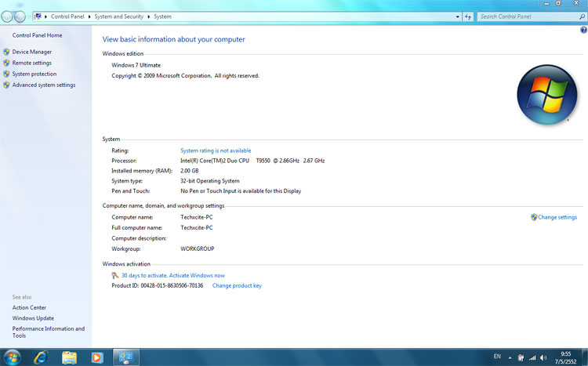Screen dimensions: 588x366
Task: Open Windows Media Player on taskbar
Action: point(96,357)
